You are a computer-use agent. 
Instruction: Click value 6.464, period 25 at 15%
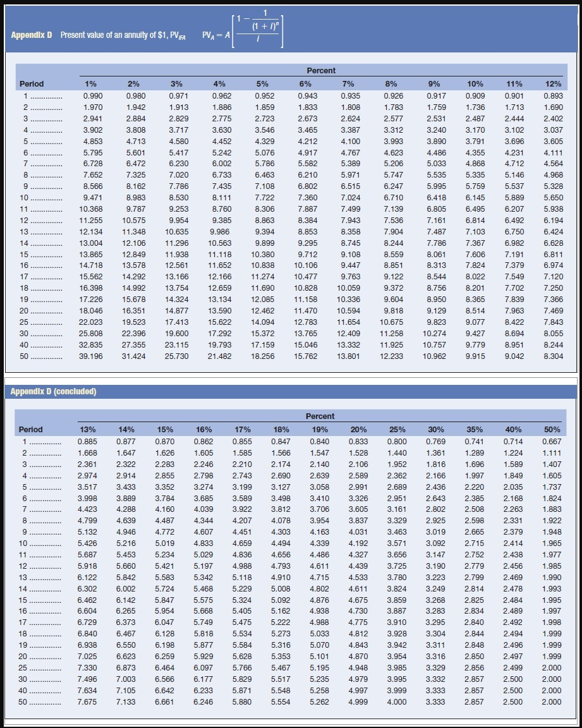(x=165, y=668)
